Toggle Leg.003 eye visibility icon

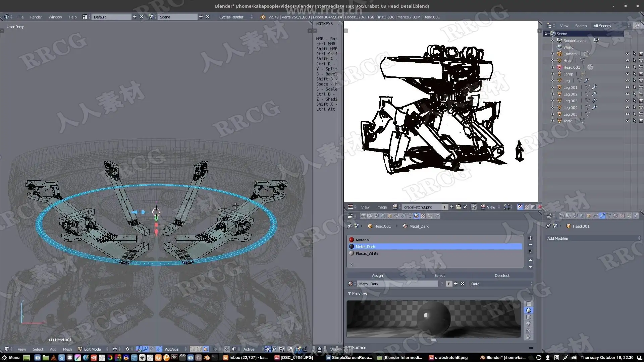point(627,101)
